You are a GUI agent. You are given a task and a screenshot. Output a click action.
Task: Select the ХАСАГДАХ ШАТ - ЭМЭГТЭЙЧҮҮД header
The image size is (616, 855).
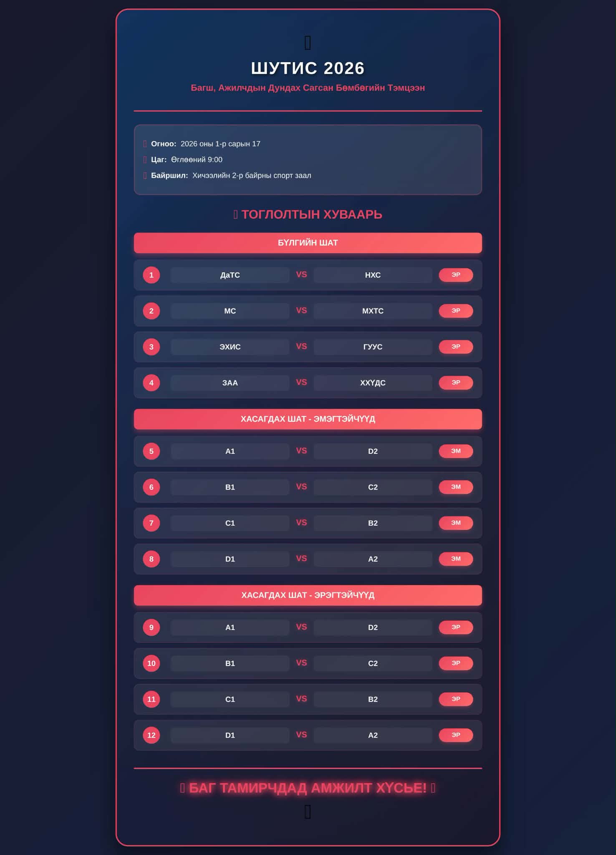point(308,419)
